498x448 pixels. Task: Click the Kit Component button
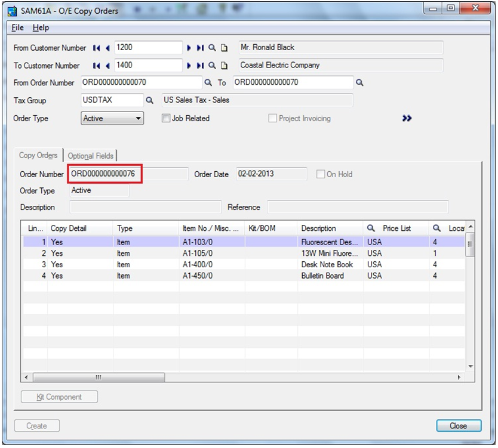pos(59,397)
